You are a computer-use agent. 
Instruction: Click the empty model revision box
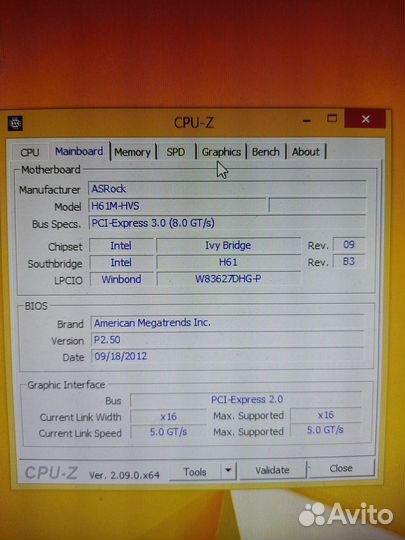pos(317,205)
